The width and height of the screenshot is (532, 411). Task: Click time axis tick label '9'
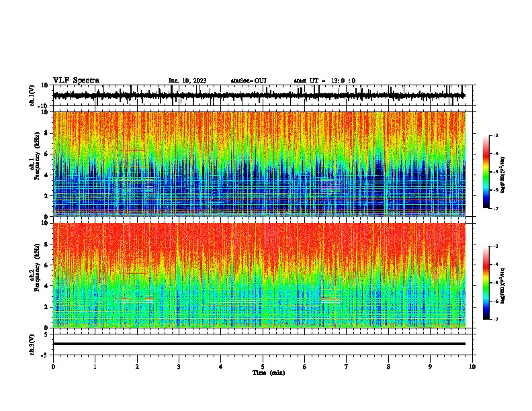[430, 367]
